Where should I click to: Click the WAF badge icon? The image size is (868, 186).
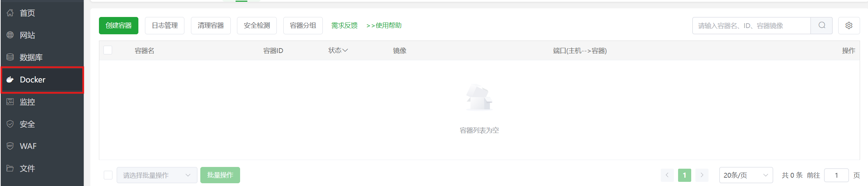[x=10, y=146]
